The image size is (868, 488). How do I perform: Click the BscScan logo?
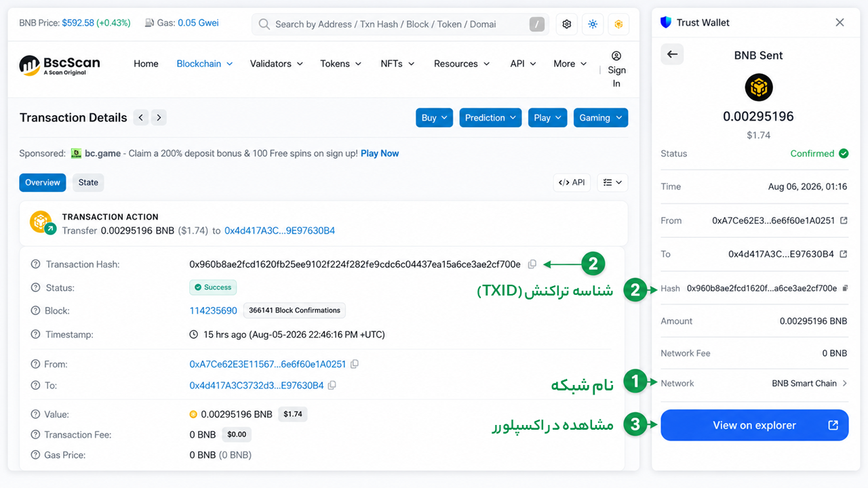click(x=60, y=64)
